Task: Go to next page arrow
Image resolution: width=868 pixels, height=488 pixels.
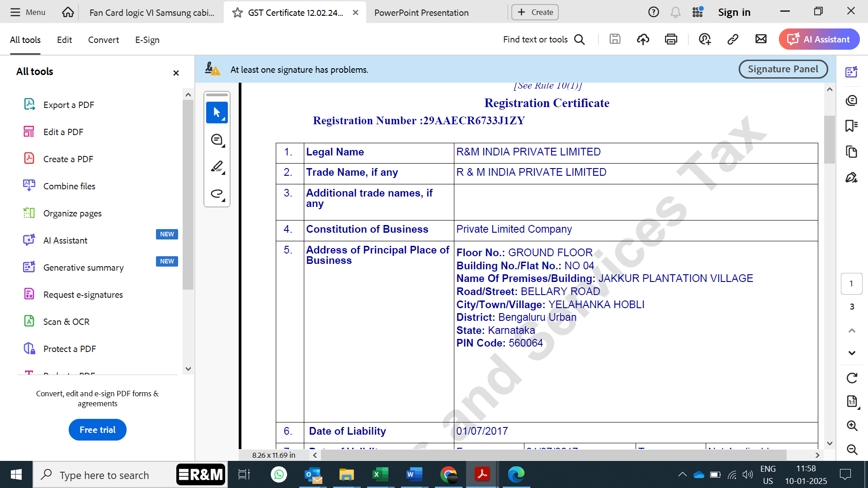Action: [x=852, y=353]
